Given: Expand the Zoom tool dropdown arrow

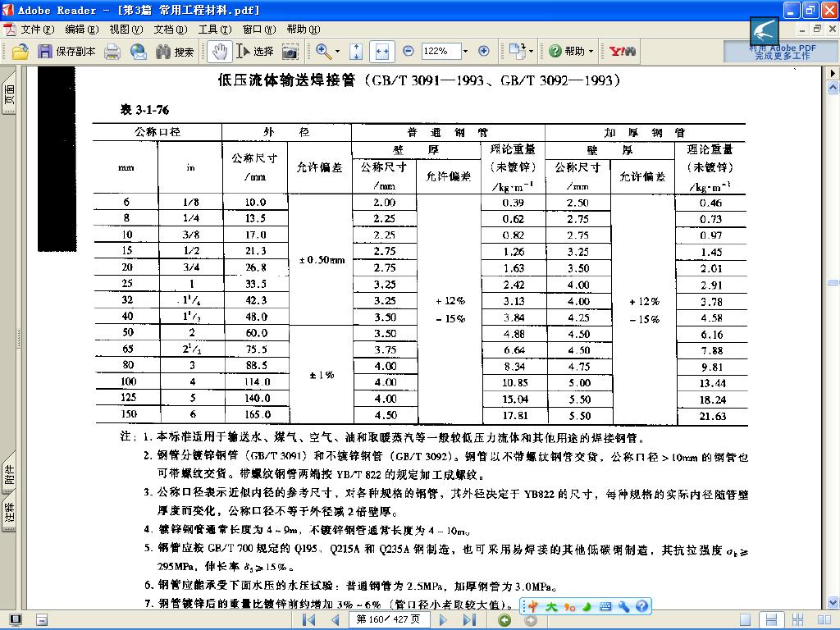Looking at the screenshot, I should coord(337,52).
